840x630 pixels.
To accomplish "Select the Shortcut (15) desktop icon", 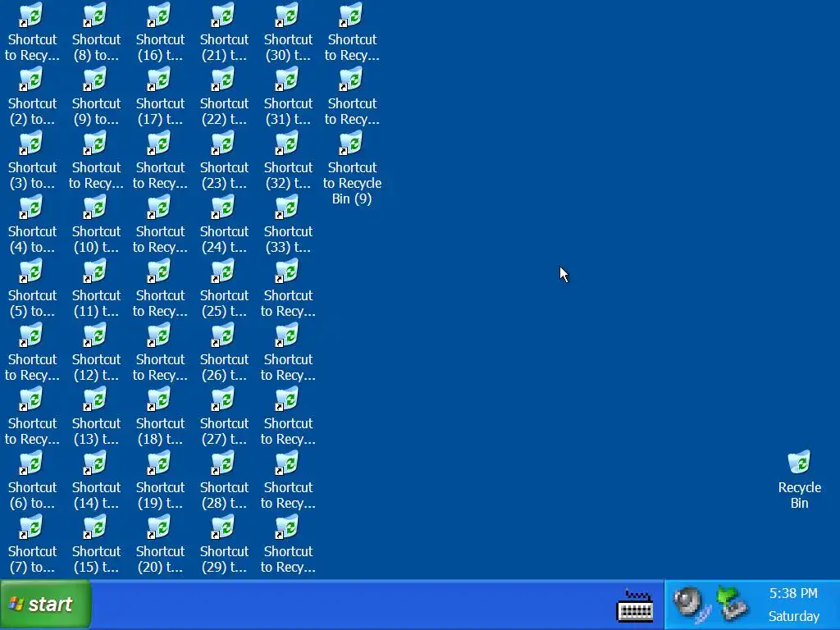I will [97, 545].
